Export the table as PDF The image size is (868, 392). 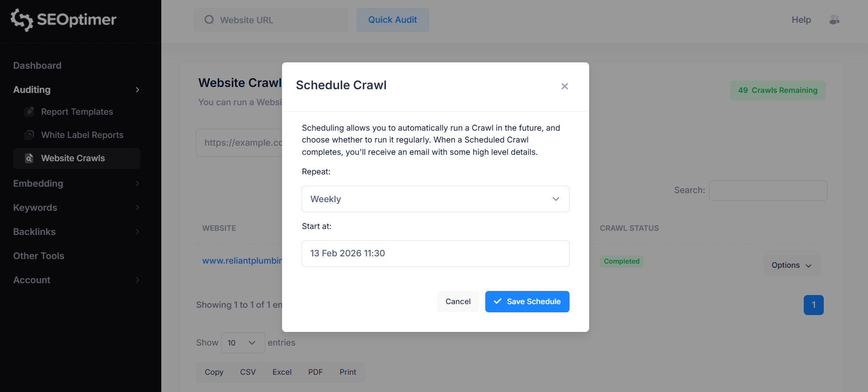[x=315, y=372]
